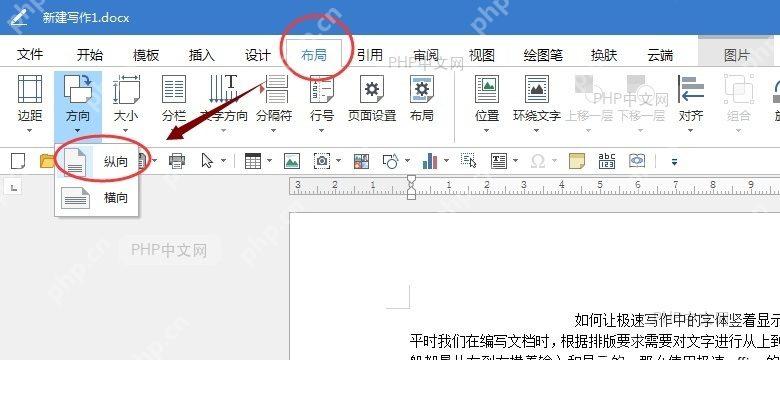Viewport: 780px width, 420px height.
Task: Select the 分栏 columns icon
Action: pyautogui.click(x=174, y=89)
